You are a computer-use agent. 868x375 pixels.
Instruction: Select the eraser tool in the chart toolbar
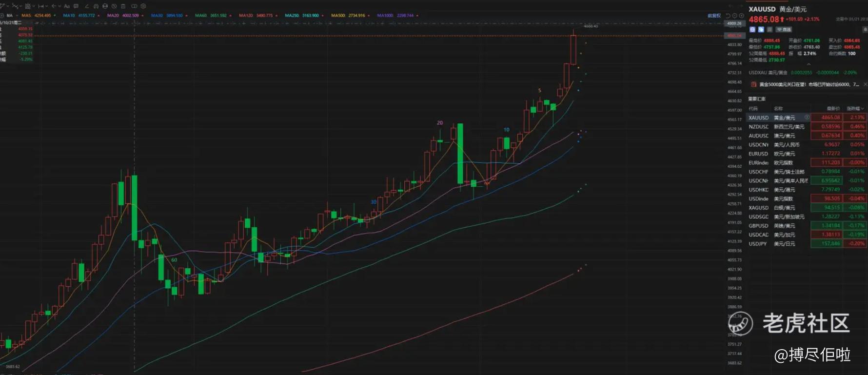tap(87, 6)
